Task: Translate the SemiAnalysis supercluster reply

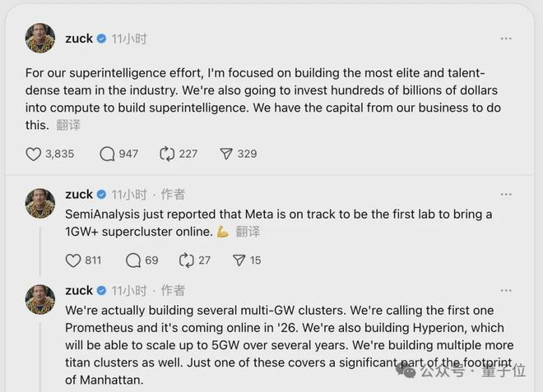Action: 248,233
